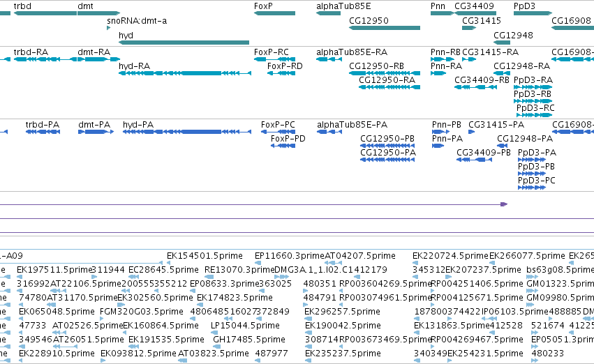Click the EP11660.3prime EST label
The height and width of the screenshot is (364, 594).
(x=290, y=256)
